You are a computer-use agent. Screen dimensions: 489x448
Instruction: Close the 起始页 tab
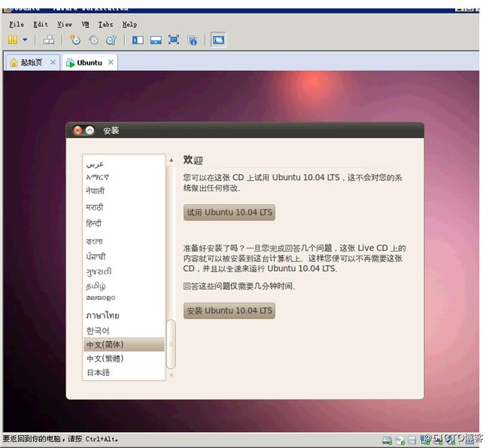[x=53, y=62]
